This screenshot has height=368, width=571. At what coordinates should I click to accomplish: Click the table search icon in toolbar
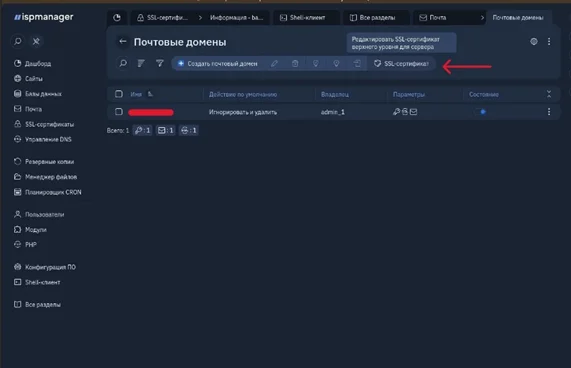[123, 63]
